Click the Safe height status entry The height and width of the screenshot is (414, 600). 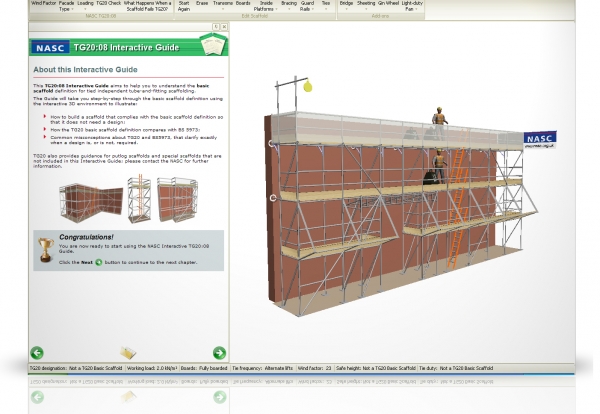tap(376, 368)
